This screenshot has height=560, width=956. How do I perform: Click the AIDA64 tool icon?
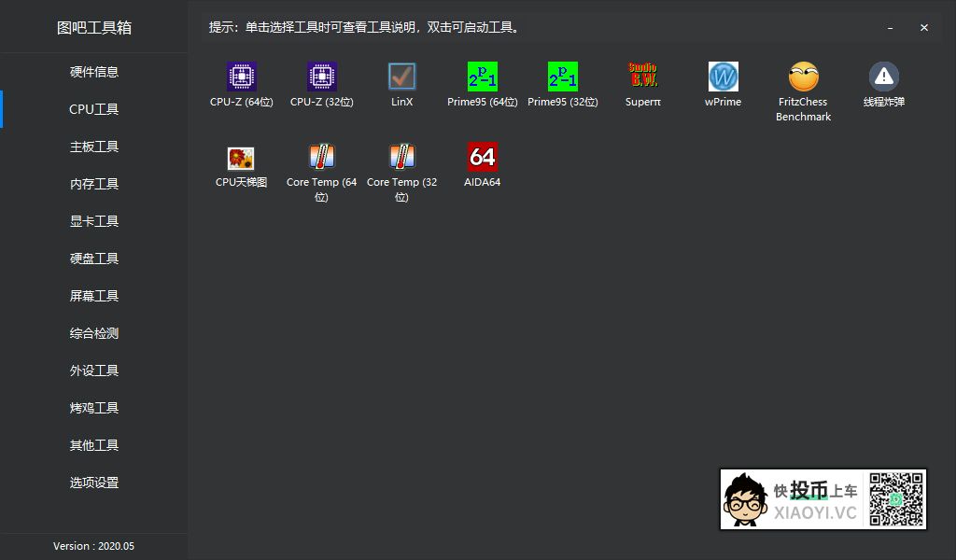[x=483, y=157]
